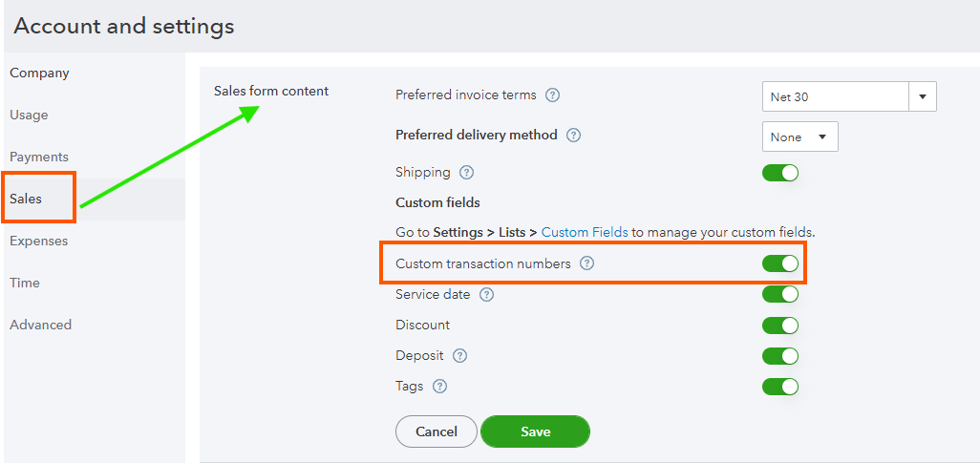The image size is (980, 463).
Task: Toggle the Shipping switch off
Action: tap(779, 173)
